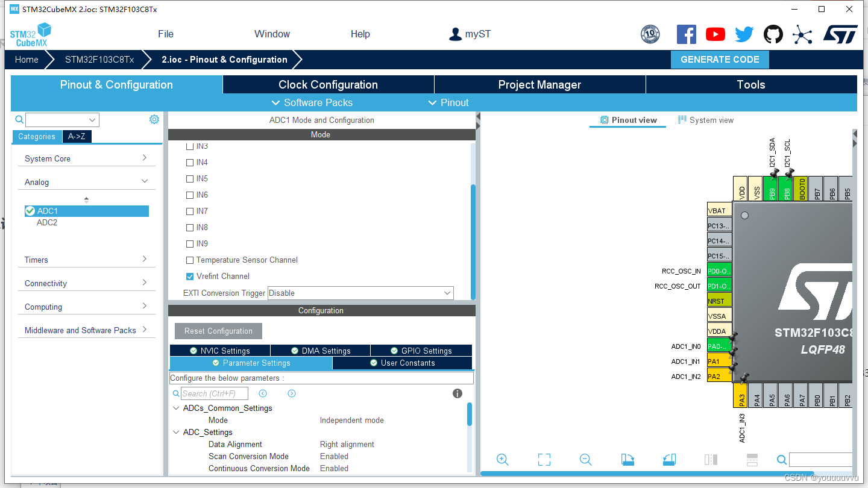
Task: Go to the Home breadcrumb
Action: (27, 59)
